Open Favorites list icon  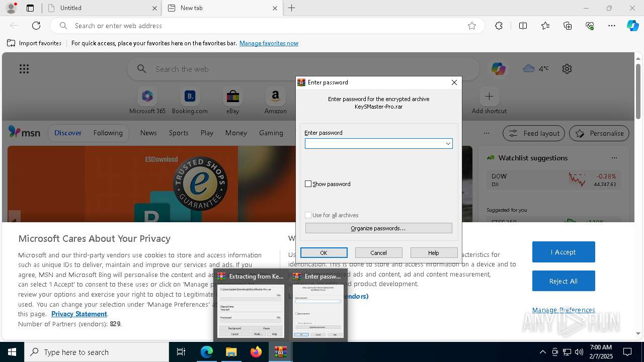[x=545, y=26]
